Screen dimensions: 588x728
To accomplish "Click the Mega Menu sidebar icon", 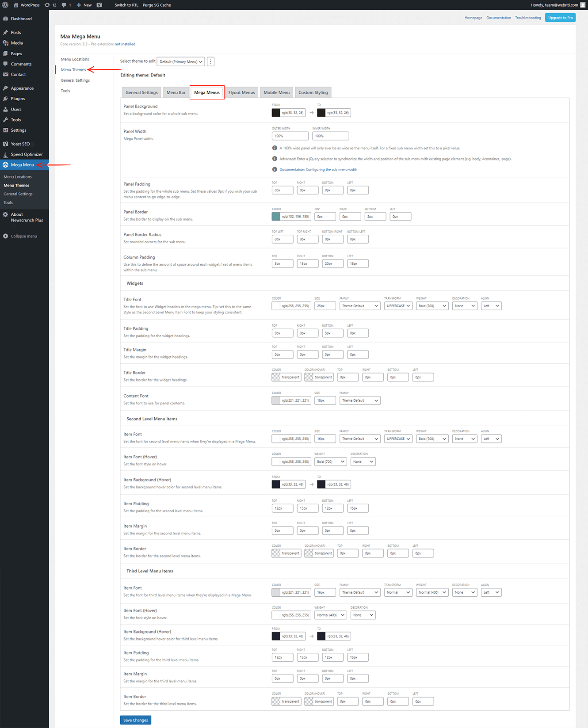I will click(x=5, y=164).
